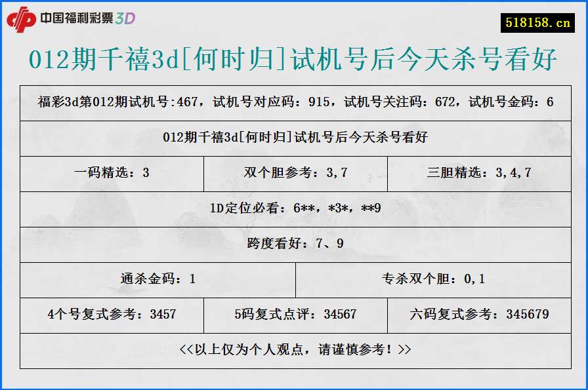Click the 012期 subtitle header row
Image resolution: width=588 pixels, height=390 pixels.
(x=294, y=138)
